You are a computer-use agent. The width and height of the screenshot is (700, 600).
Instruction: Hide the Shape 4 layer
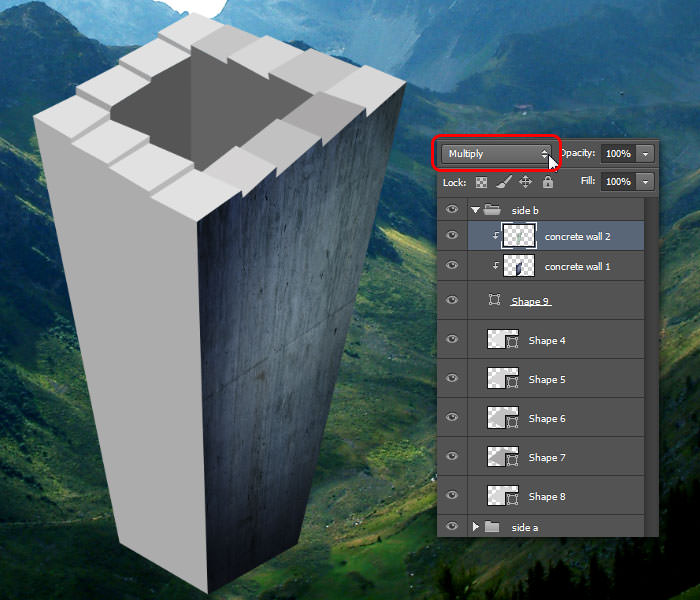pos(452,339)
